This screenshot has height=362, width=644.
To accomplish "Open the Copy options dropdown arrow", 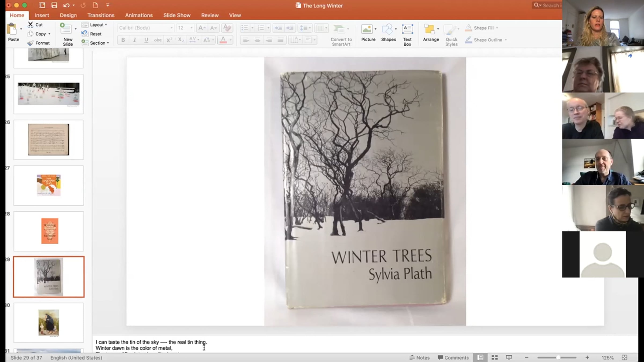I will coord(49,34).
